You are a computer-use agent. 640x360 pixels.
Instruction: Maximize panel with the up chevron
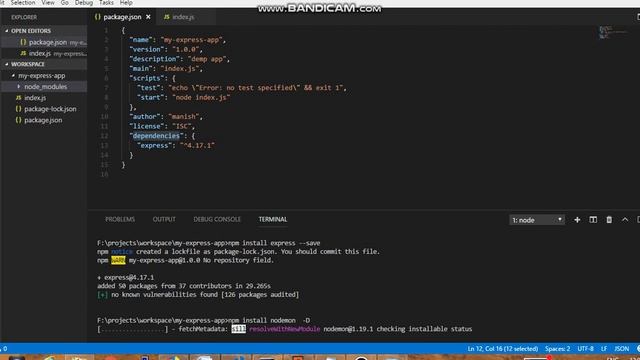[x=625, y=220]
